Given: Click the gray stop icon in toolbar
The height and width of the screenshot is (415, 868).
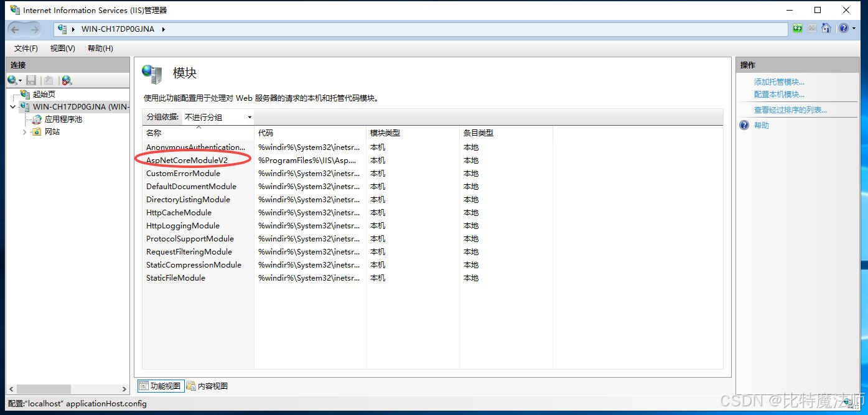Looking at the screenshot, I should point(812,29).
